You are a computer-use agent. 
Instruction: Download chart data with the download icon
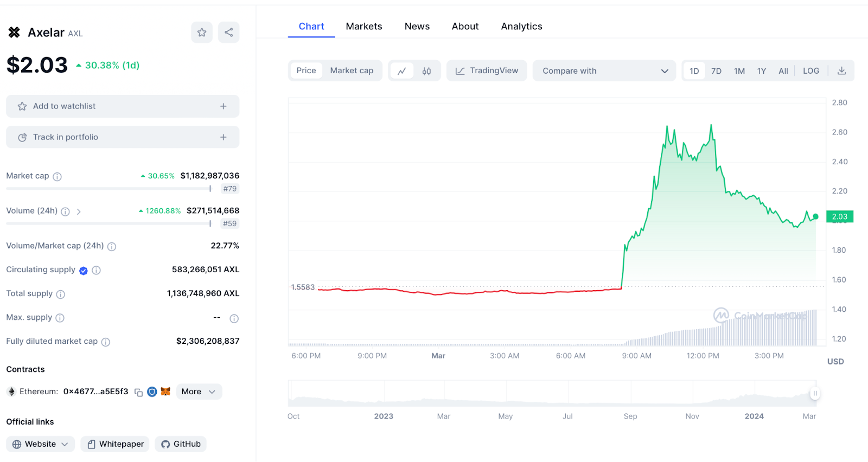[x=842, y=71]
